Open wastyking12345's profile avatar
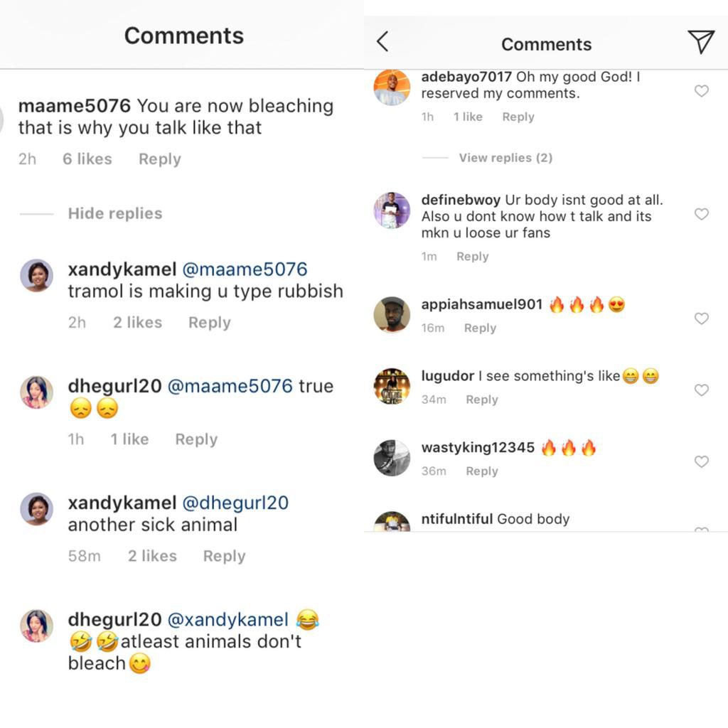728x728 pixels. coord(392,458)
